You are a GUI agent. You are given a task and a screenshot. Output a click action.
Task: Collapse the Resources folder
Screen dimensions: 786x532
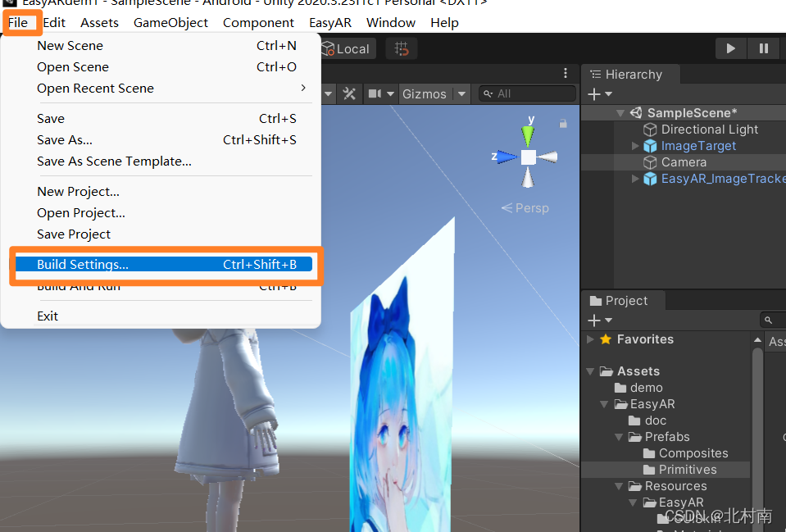coord(619,486)
